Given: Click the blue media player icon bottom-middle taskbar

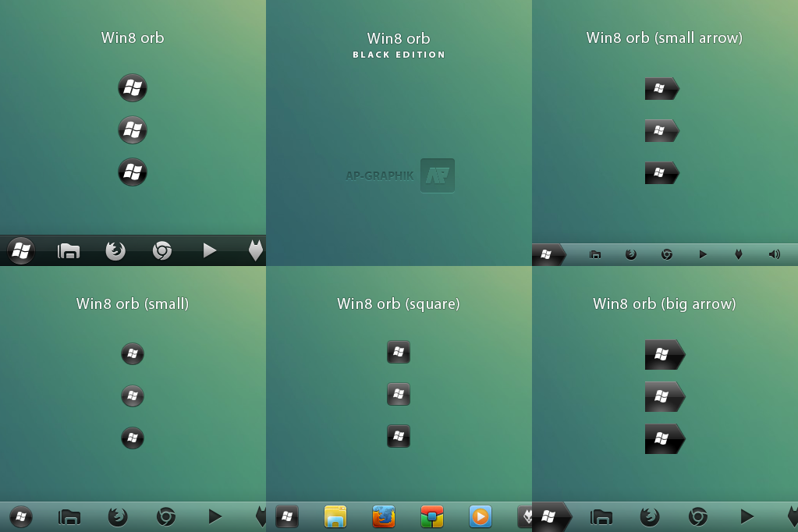Looking at the screenshot, I should click(481, 516).
